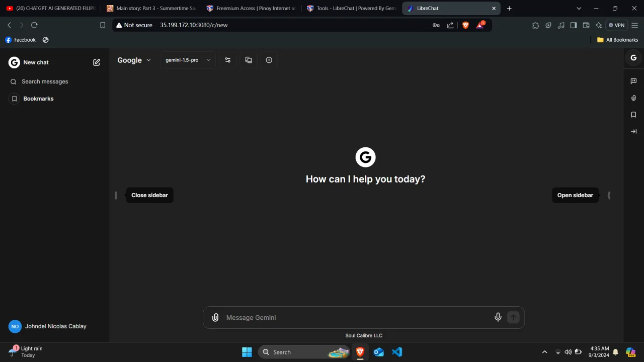Go back with the browser back arrow
The image size is (644, 362).
point(9,25)
